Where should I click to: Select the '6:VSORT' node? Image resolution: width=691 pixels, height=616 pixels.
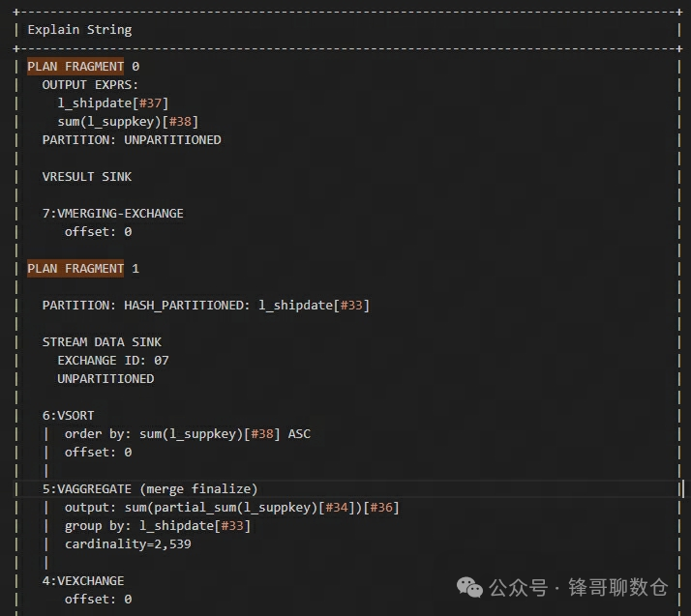pyautogui.click(x=69, y=416)
